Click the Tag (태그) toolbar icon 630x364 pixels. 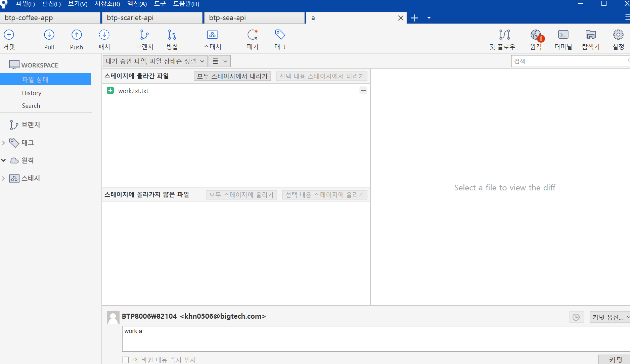280,39
